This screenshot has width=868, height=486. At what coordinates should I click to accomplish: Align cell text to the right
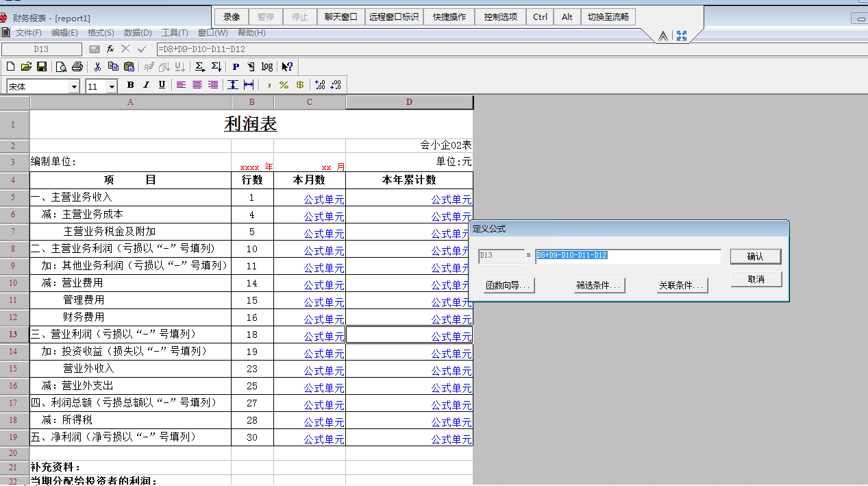point(213,85)
